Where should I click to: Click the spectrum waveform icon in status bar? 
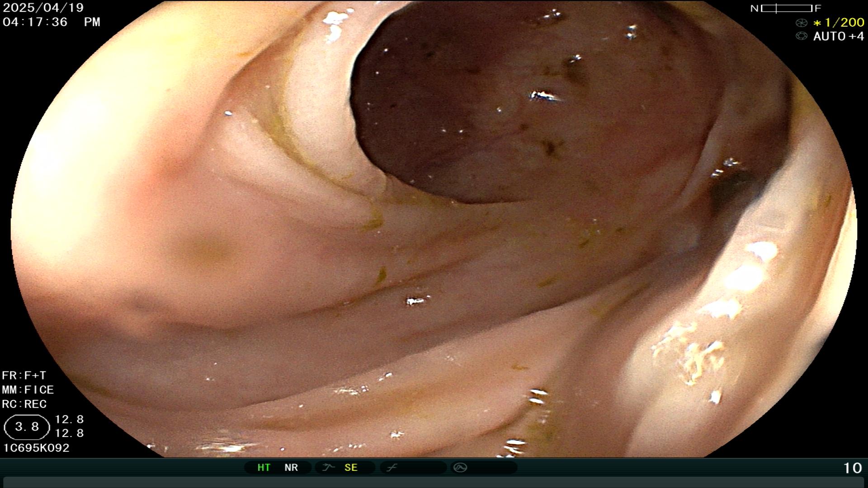pos(460,468)
